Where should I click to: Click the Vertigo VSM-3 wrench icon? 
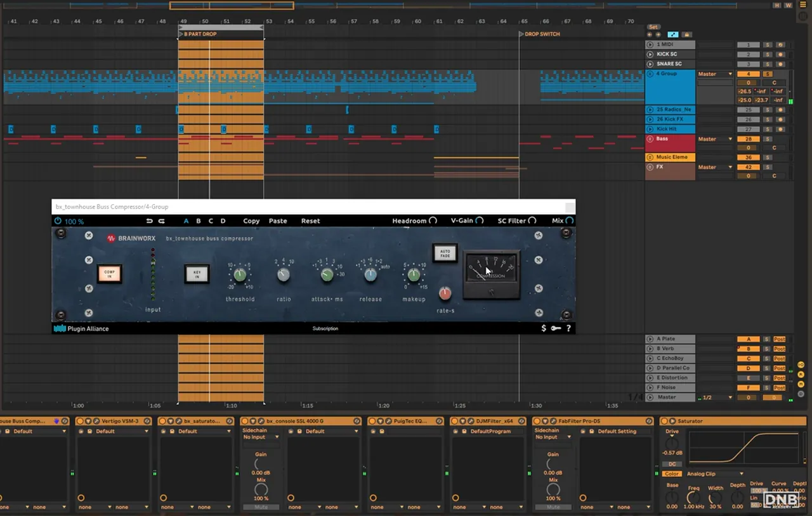(x=97, y=422)
